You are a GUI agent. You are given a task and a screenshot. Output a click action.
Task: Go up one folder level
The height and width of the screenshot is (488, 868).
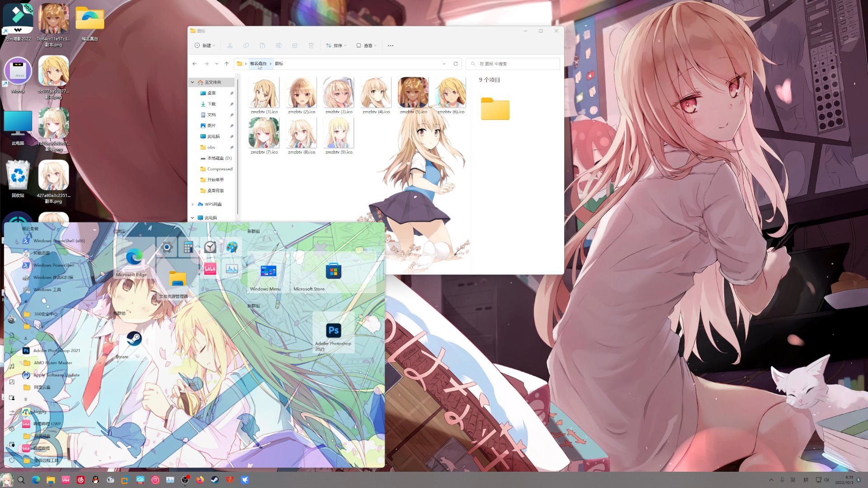pyautogui.click(x=227, y=64)
